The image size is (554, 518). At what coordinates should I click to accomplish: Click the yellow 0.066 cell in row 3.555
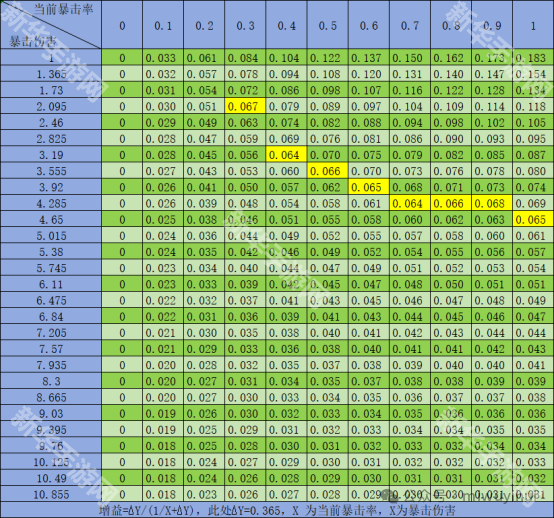(328, 171)
